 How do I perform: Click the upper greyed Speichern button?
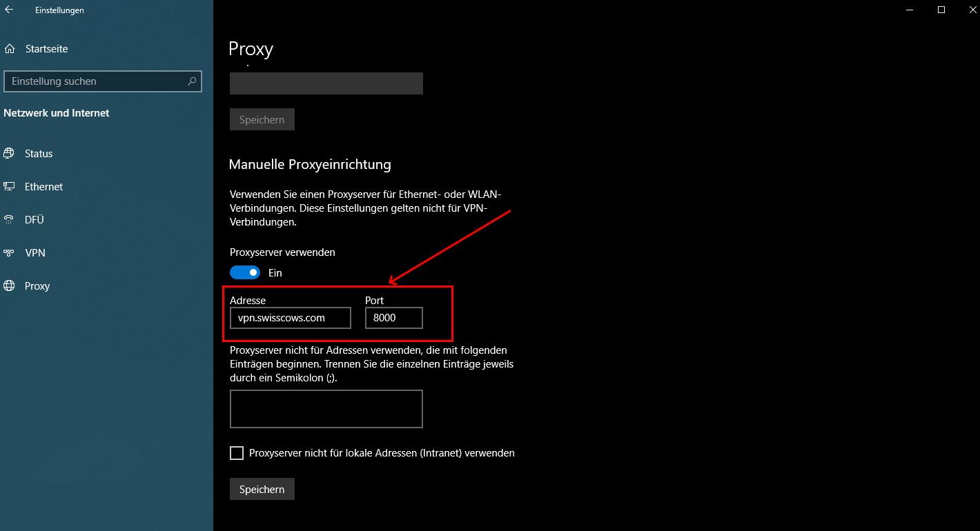point(262,119)
